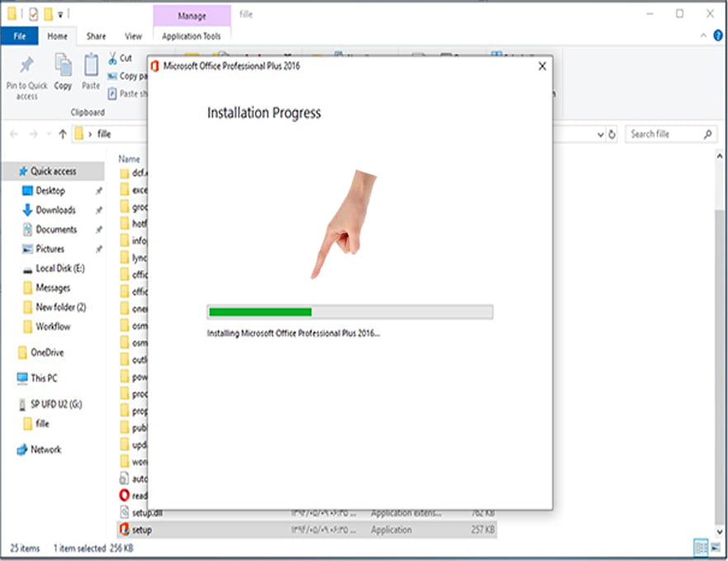The width and height of the screenshot is (728, 561).
Task: Click the Search fille input box
Action: (x=664, y=134)
